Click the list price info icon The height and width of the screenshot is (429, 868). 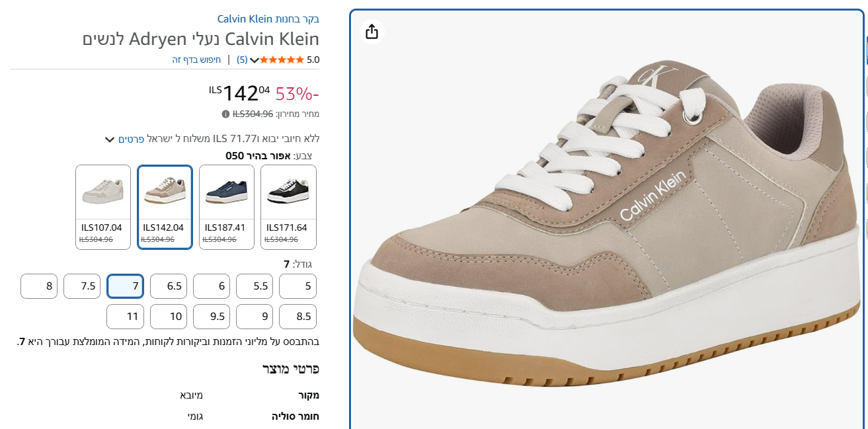(225, 114)
